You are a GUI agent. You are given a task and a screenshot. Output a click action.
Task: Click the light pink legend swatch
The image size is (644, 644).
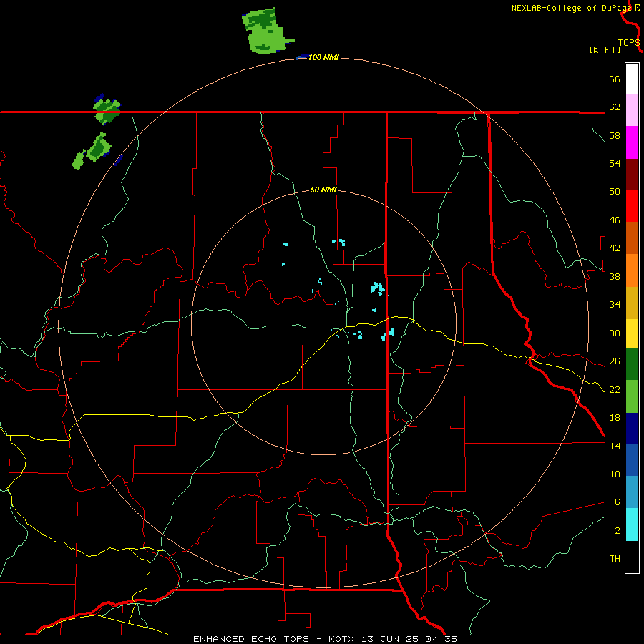click(x=632, y=110)
